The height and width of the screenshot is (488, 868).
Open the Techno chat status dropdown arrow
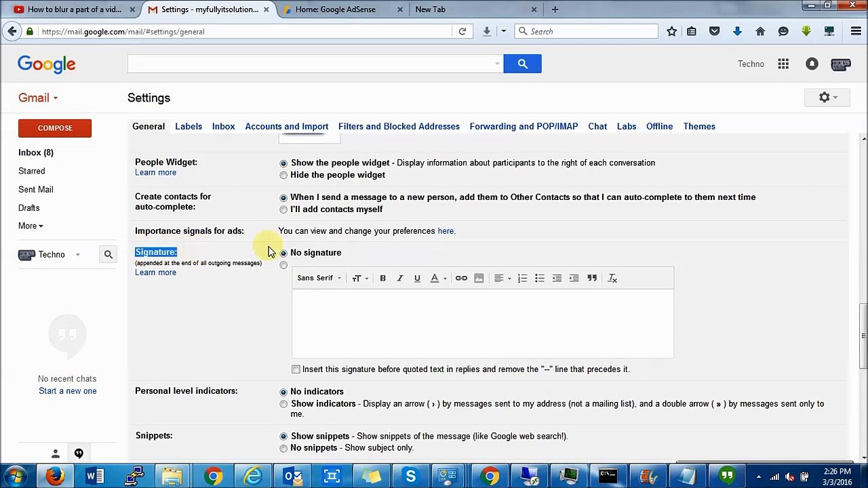click(x=77, y=255)
